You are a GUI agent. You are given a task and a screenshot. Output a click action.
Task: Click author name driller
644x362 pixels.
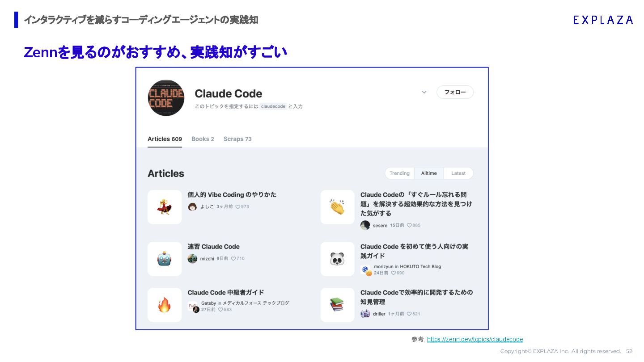tap(379, 314)
